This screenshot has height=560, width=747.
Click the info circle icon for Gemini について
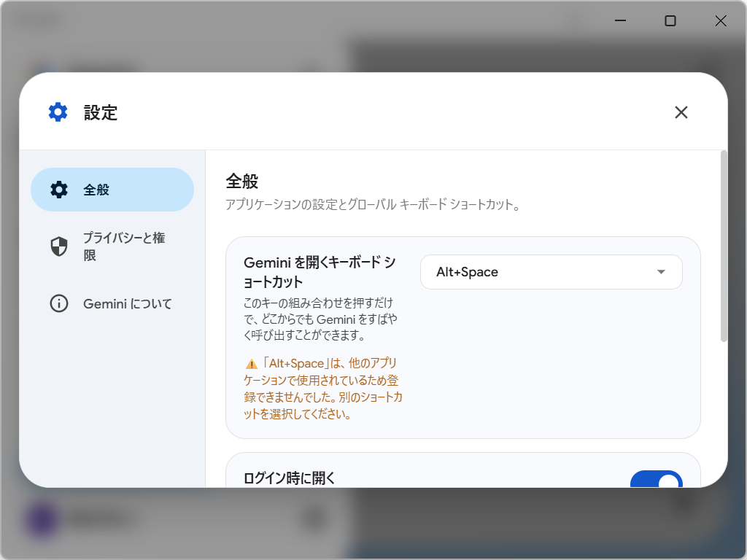click(59, 303)
